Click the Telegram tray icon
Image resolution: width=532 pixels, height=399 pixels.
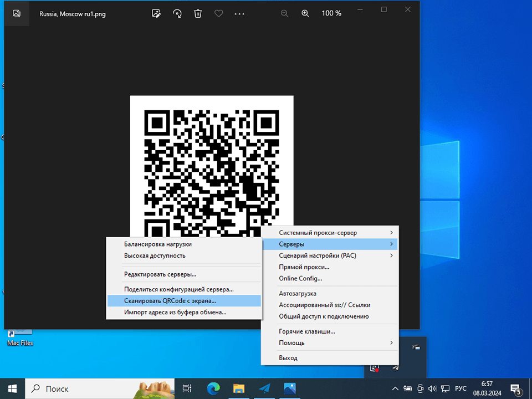pyautogui.click(x=395, y=368)
